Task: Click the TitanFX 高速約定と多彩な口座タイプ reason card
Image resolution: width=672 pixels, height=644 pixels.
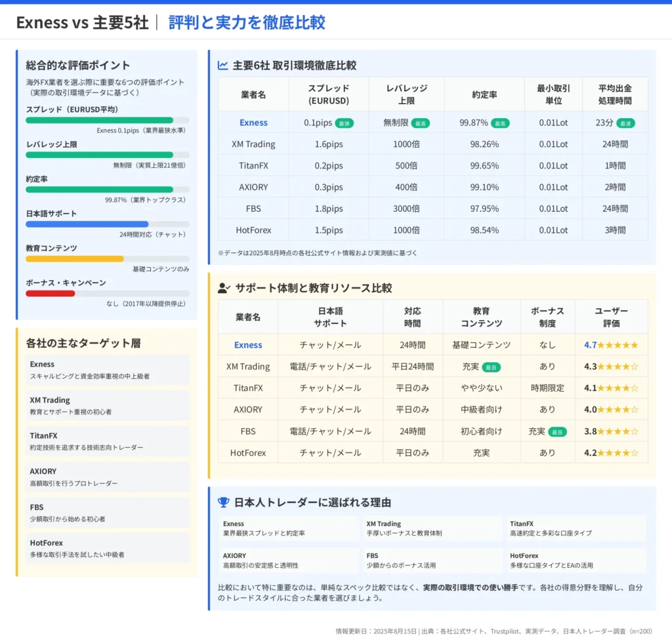Action: click(x=576, y=529)
